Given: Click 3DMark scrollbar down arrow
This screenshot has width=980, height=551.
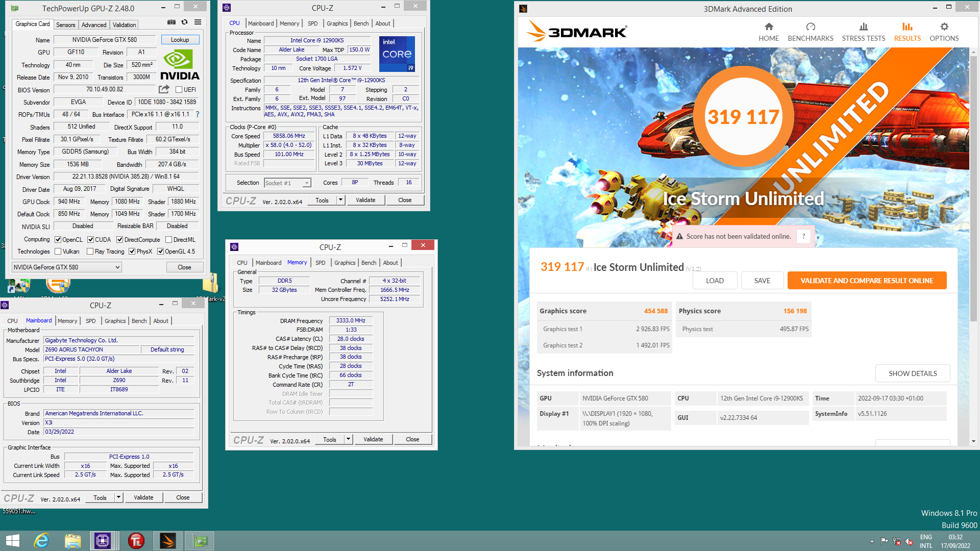Looking at the screenshot, I should tap(973, 441).
